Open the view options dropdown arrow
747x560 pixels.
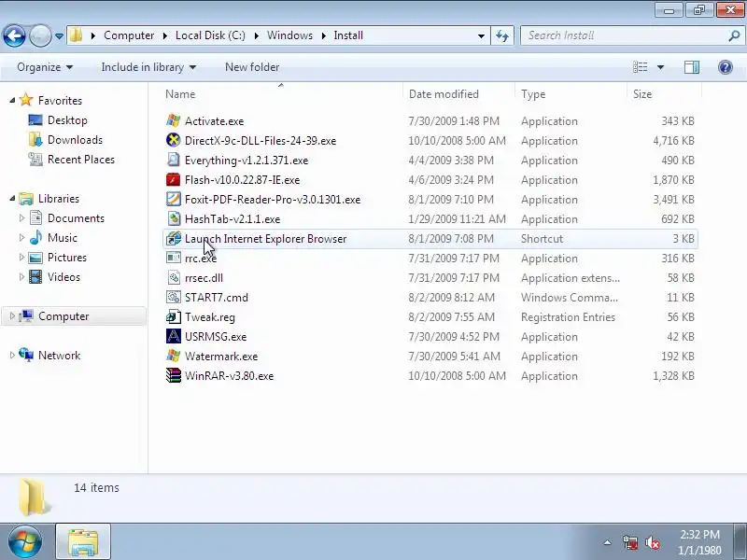660,67
